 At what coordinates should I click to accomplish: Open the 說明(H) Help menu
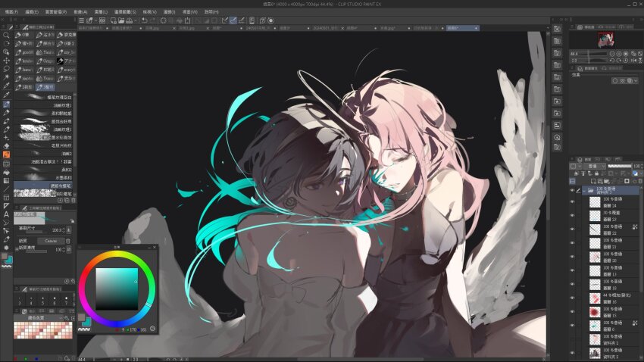tap(211, 12)
